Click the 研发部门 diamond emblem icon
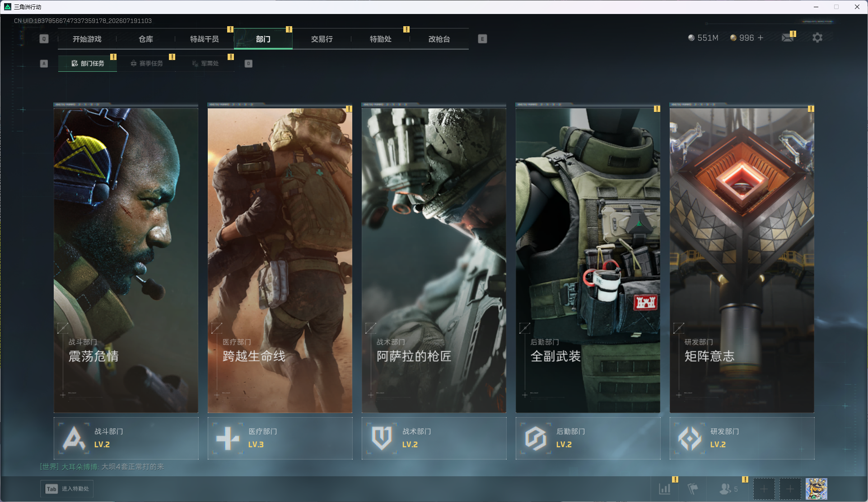 [690, 438]
